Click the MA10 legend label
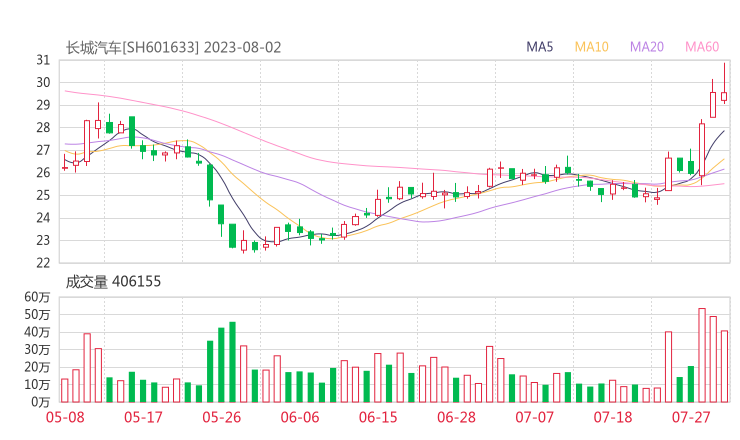 (x=591, y=47)
